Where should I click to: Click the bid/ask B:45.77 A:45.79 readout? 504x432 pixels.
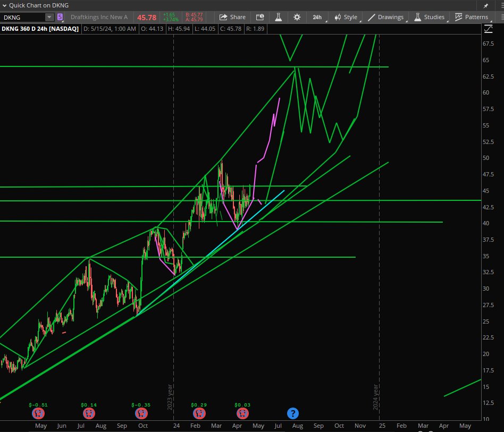click(x=194, y=18)
